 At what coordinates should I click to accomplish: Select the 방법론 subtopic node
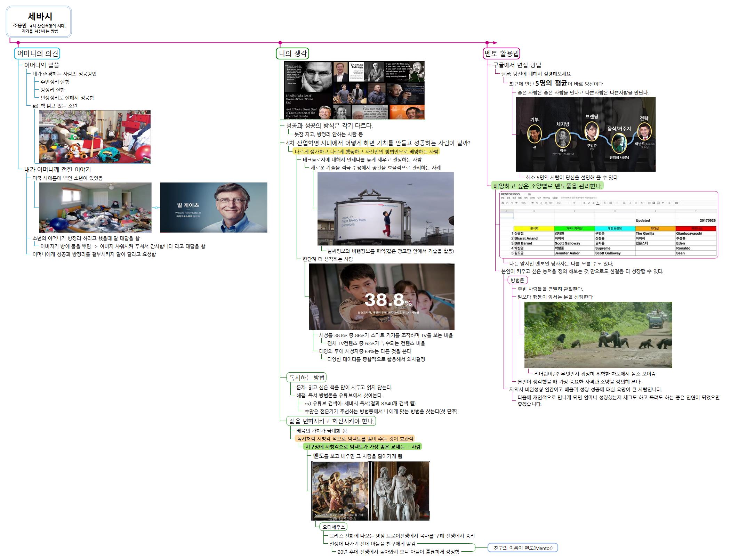point(517,280)
